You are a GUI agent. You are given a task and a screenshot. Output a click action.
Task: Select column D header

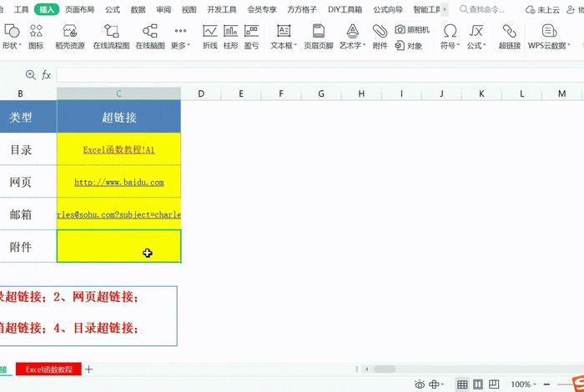201,93
